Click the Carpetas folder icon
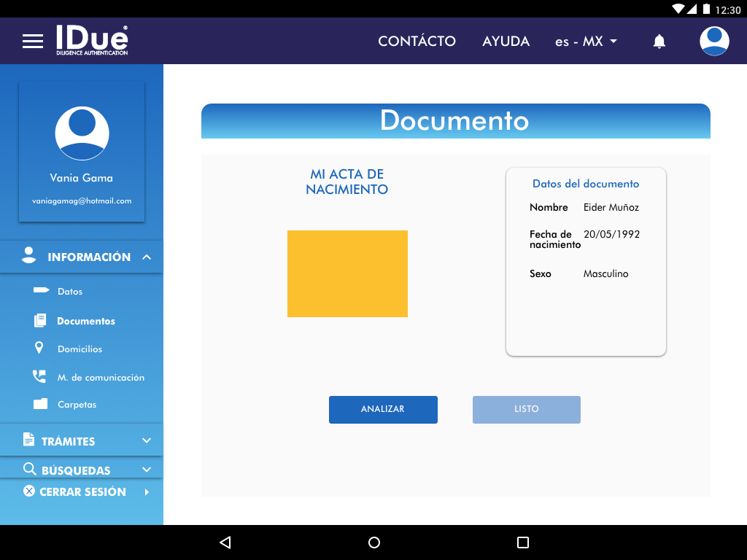 [x=40, y=404]
